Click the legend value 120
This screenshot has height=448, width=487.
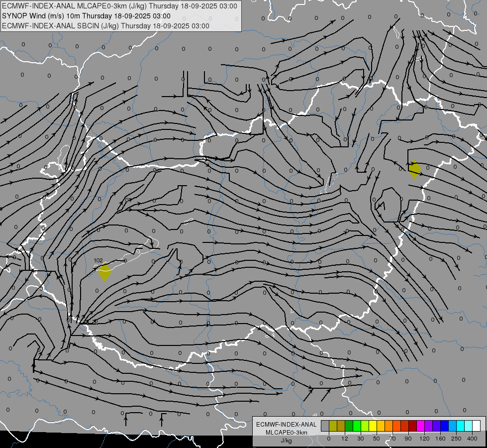425,439
